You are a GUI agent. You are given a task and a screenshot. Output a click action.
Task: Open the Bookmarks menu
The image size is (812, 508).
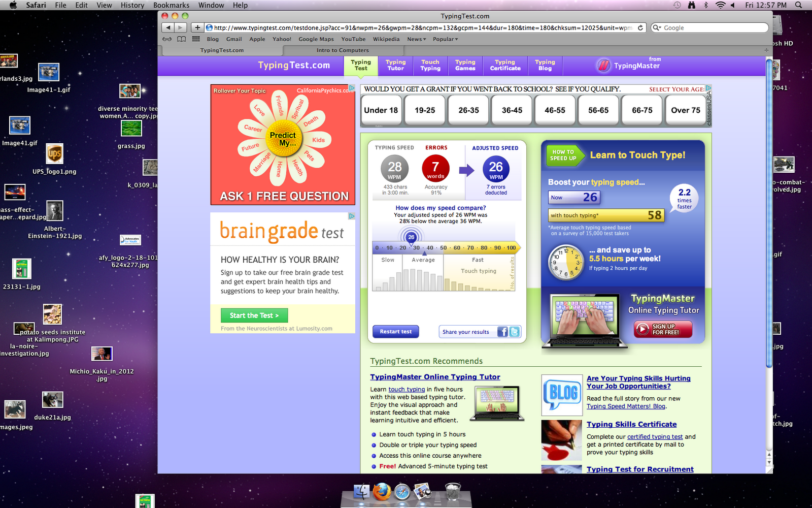pos(171,5)
